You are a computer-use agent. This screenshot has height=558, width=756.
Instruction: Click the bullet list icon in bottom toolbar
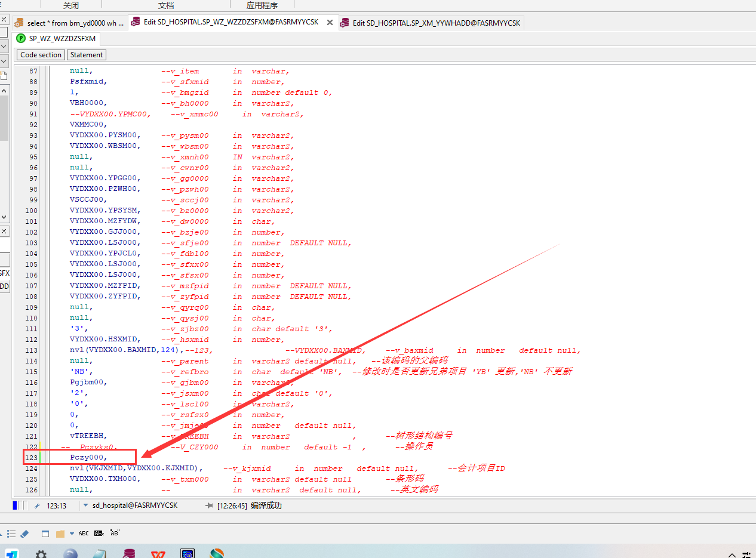click(12, 534)
